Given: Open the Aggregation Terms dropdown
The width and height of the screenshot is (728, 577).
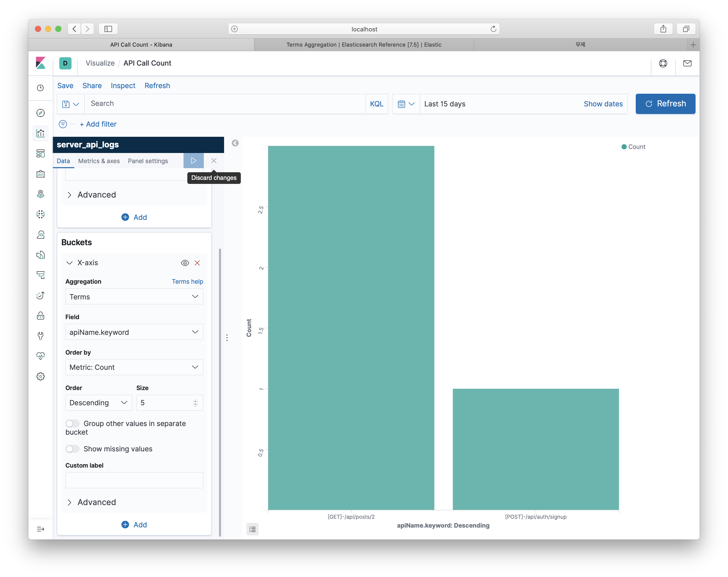Looking at the screenshot, I should click(134, 297).
